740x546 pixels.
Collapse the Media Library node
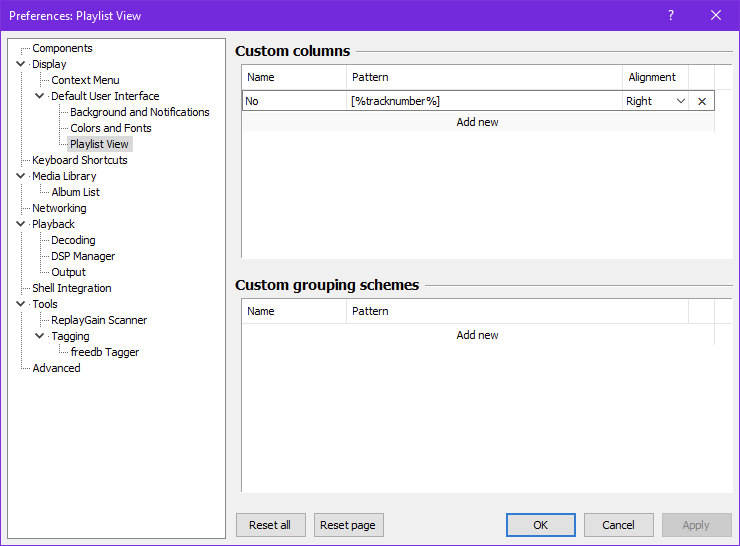pyautogui.click(x=20, y=176)
